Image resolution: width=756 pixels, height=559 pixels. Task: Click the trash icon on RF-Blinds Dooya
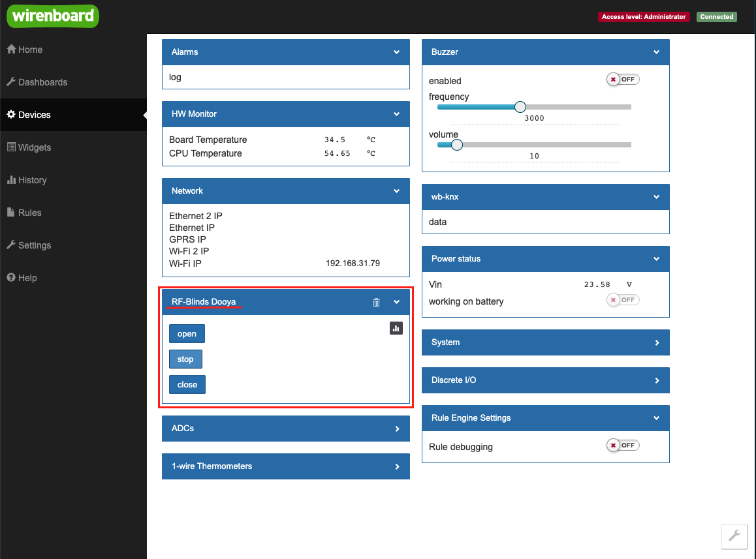pos(376,302)
